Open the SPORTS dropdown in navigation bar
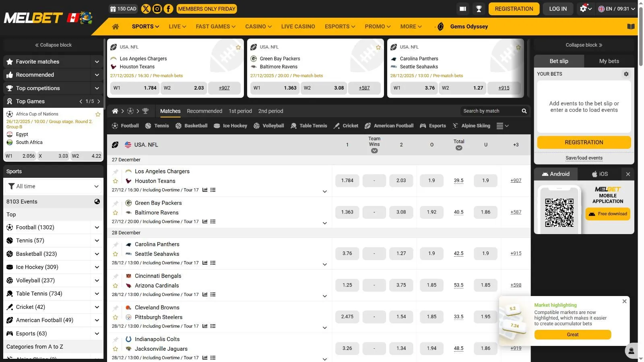Image resolution: width=644 pixels, height=362 pixels. click(145, 27)
